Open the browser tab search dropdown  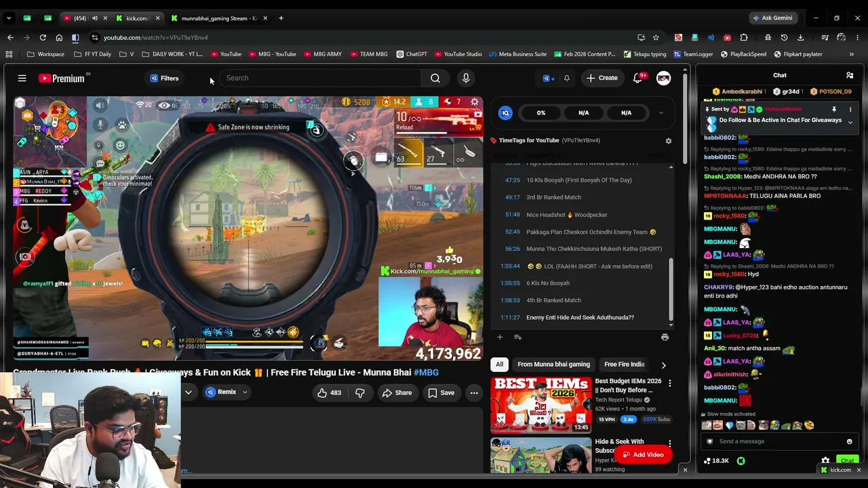click(x=9, y=18)
